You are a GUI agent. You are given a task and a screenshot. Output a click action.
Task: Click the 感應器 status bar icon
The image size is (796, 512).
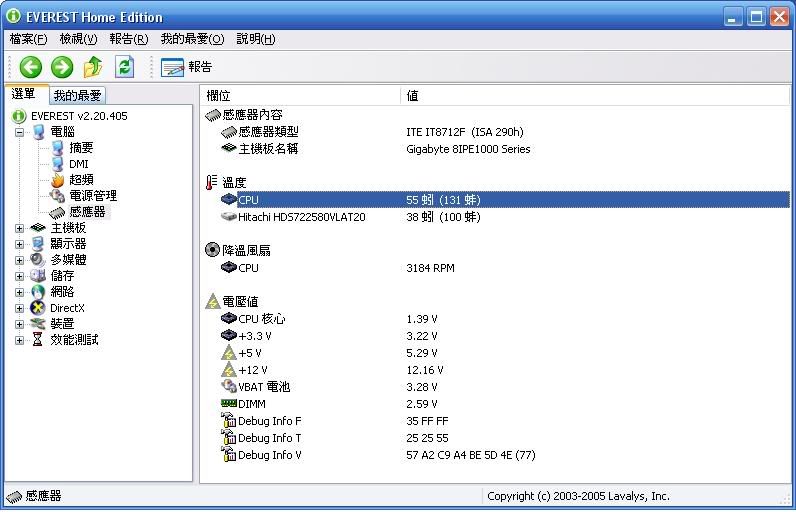click(14, 497)
